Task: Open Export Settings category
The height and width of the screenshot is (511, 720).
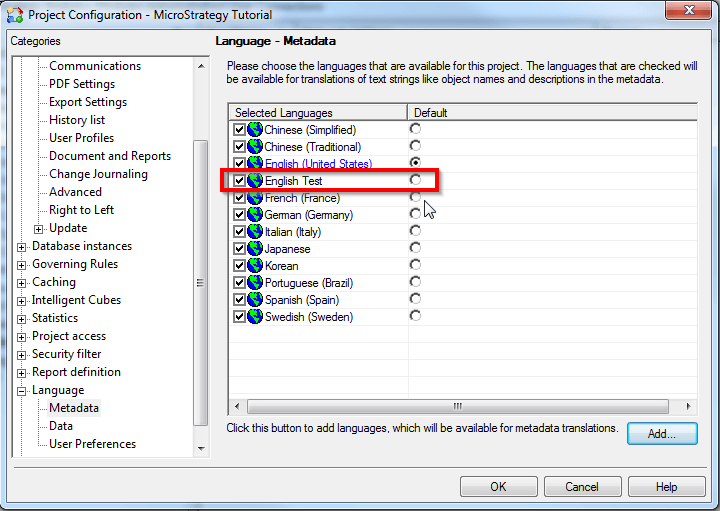Action: pos(88,101)
